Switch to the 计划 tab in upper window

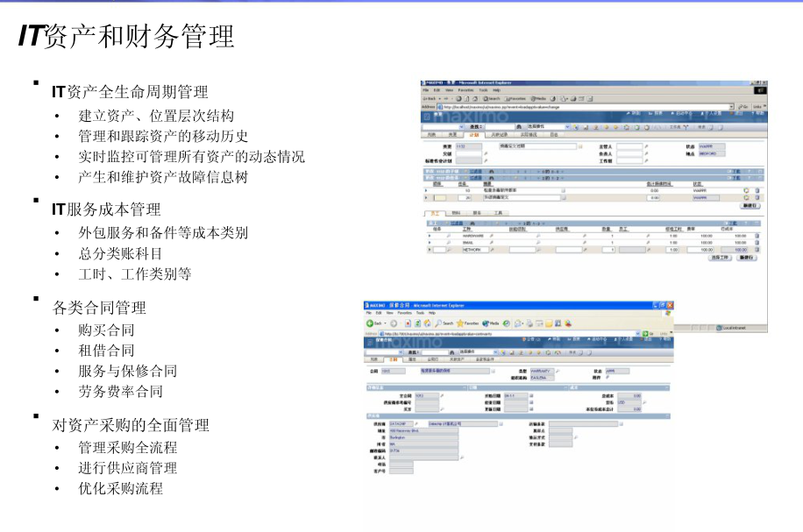(474, 135)
